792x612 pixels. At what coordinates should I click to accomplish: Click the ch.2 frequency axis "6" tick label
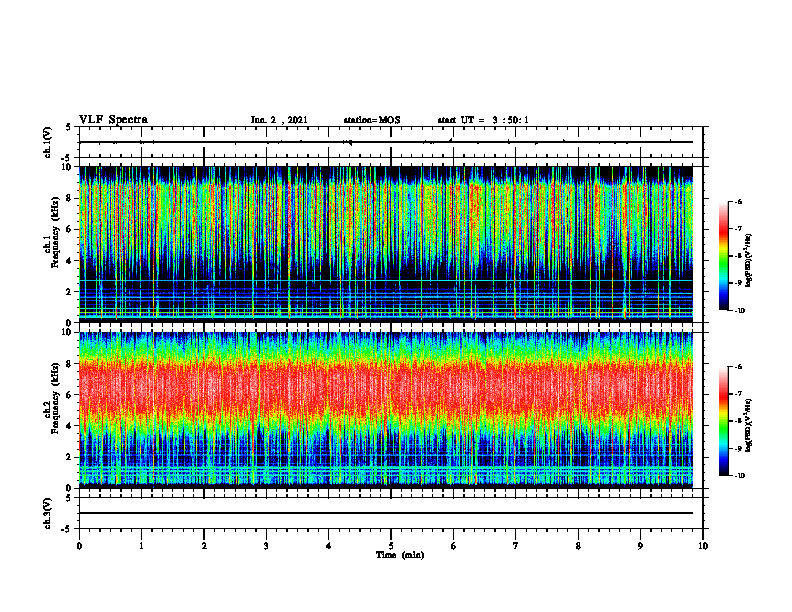(x=70, y=395)
